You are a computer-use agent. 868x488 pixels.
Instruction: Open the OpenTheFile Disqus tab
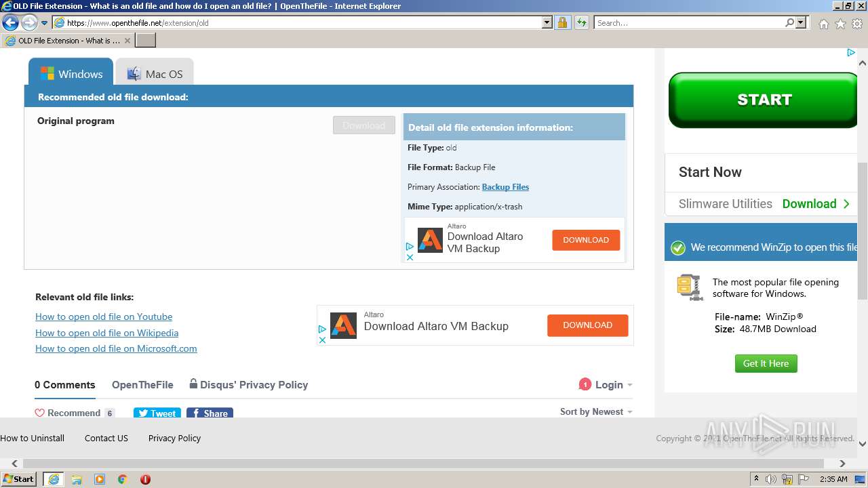[x=142, y=385]
